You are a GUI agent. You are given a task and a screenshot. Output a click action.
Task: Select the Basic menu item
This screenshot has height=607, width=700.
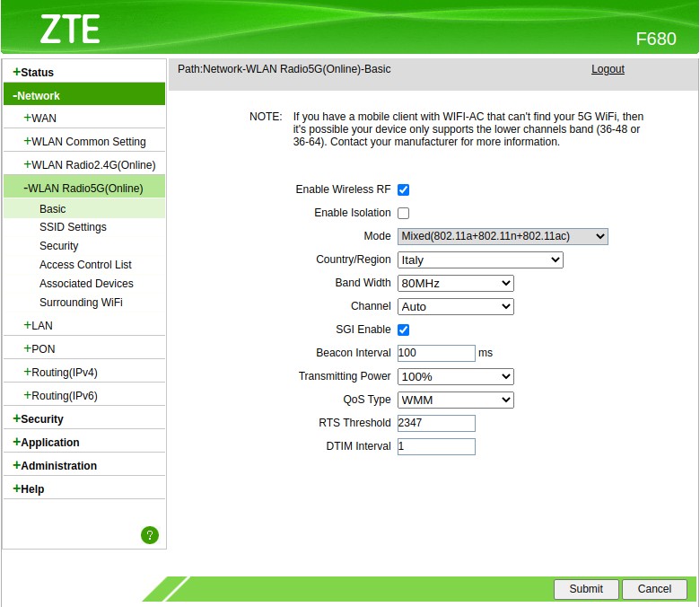coord(53,209)
